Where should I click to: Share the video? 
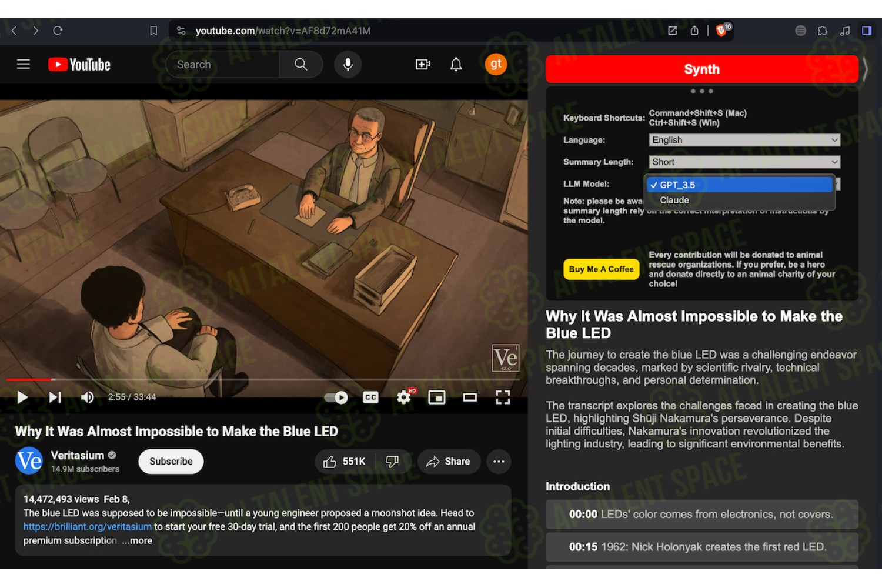(x=449, y=462)
